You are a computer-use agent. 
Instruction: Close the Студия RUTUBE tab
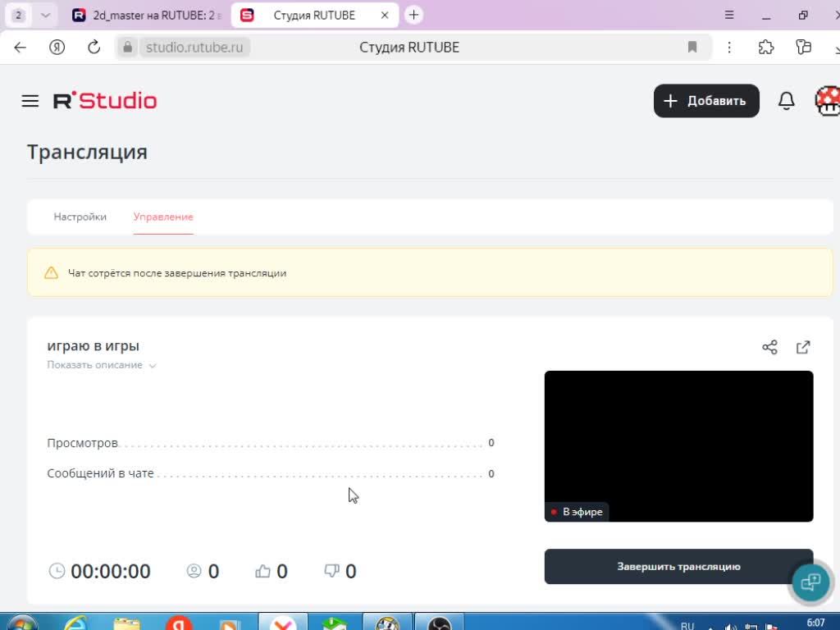(385, 16)
